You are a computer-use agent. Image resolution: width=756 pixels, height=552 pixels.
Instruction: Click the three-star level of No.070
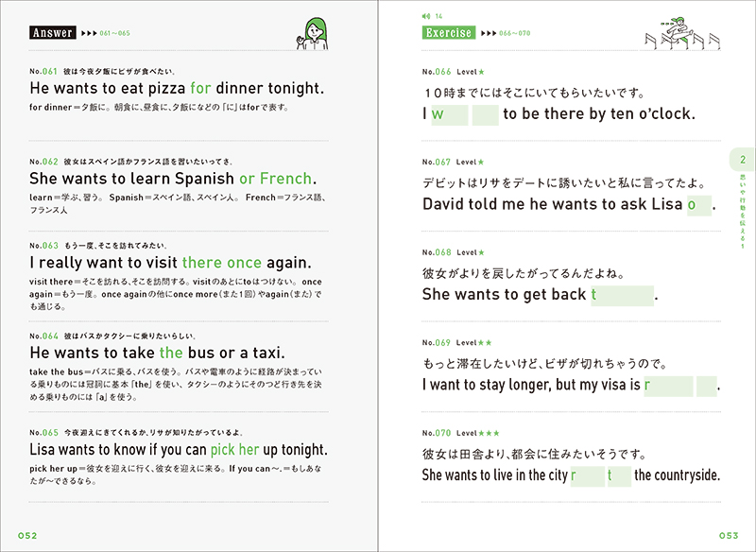tap(489, 433)
